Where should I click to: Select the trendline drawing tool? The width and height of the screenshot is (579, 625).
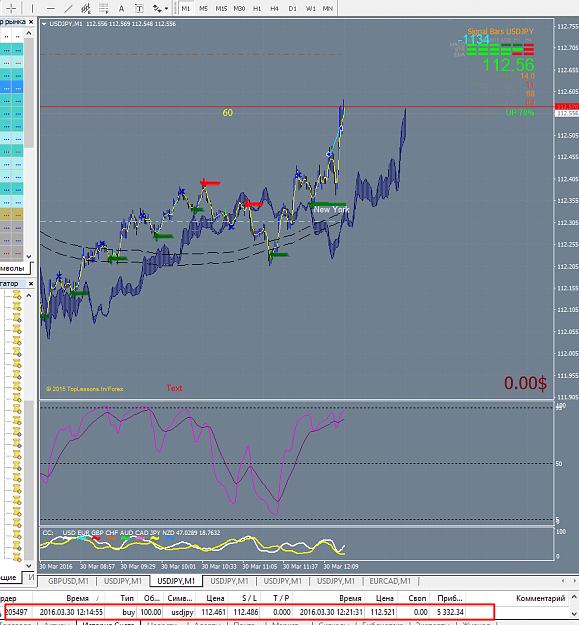(69, 8)
